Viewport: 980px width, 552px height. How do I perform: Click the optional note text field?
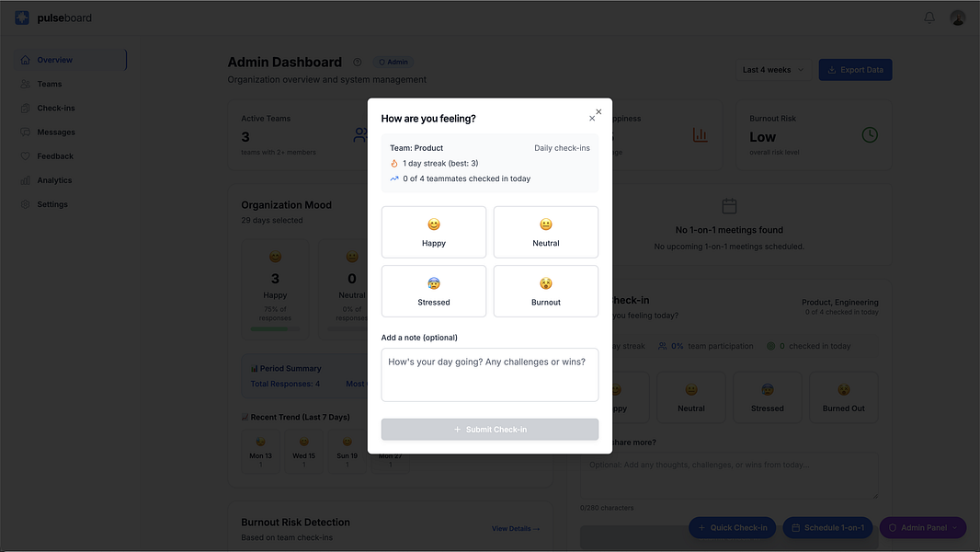click(x=490, y=374)
